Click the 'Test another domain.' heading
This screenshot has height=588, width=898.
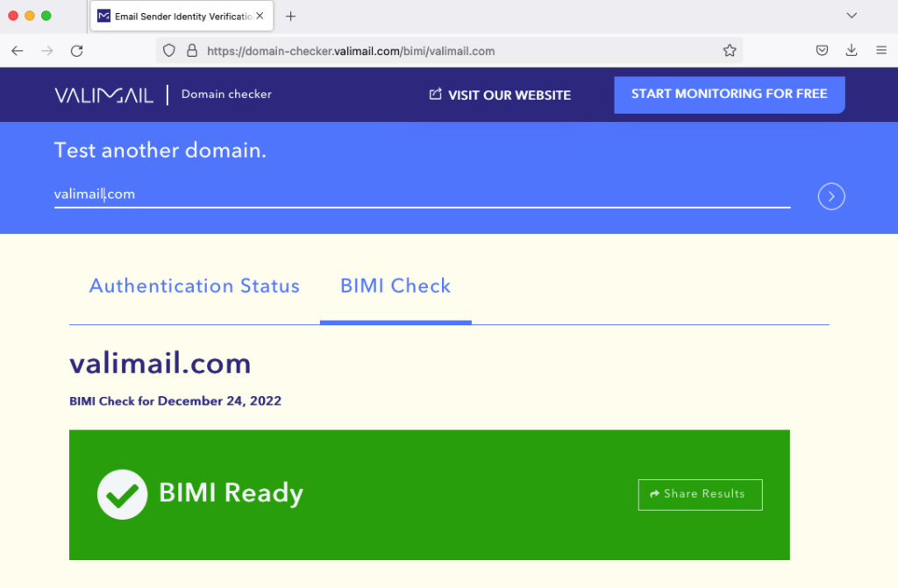tap(160, 151)
